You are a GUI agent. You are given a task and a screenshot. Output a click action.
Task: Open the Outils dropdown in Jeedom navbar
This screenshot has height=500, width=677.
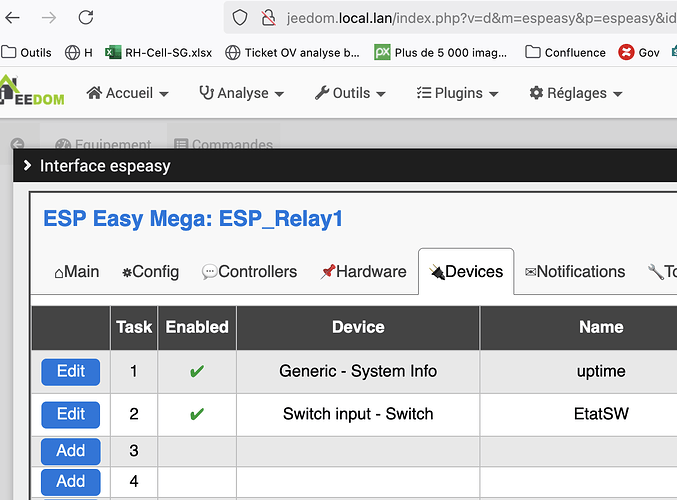[350, 93]
